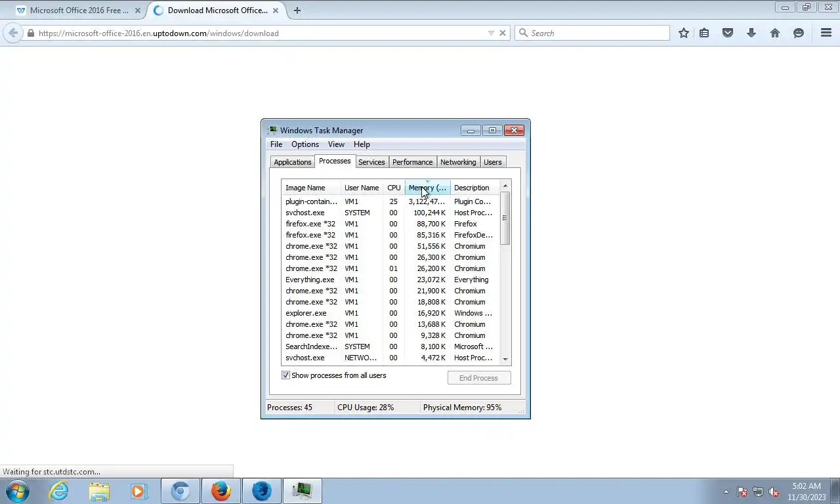Switch to the Performance tab

click(413, 162)
